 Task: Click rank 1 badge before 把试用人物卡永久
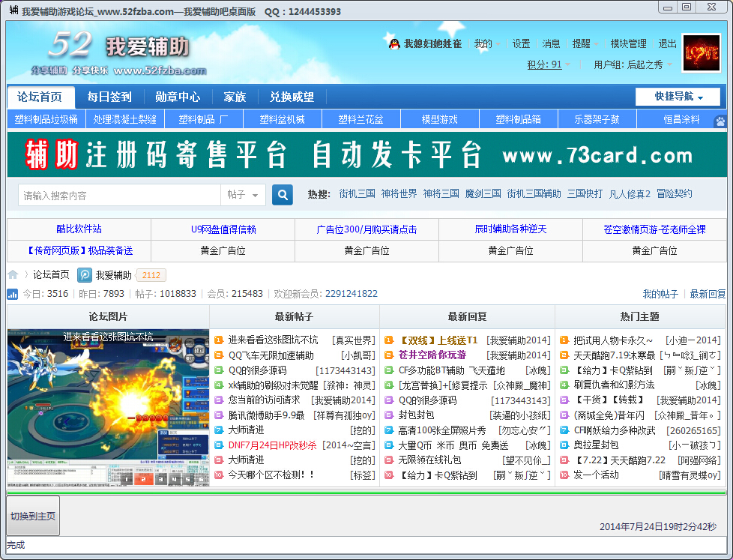564,340
